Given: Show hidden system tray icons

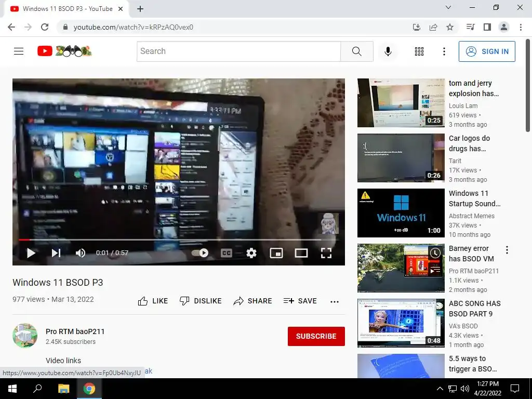Looking at the screenshot, I should 440,389.
